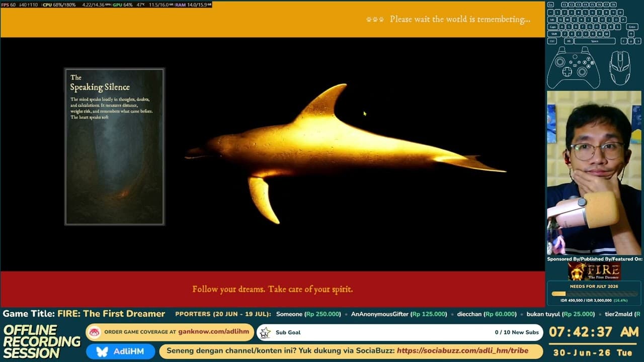
Task: Click the up arrow key on overlay
Action: [631, 34]
